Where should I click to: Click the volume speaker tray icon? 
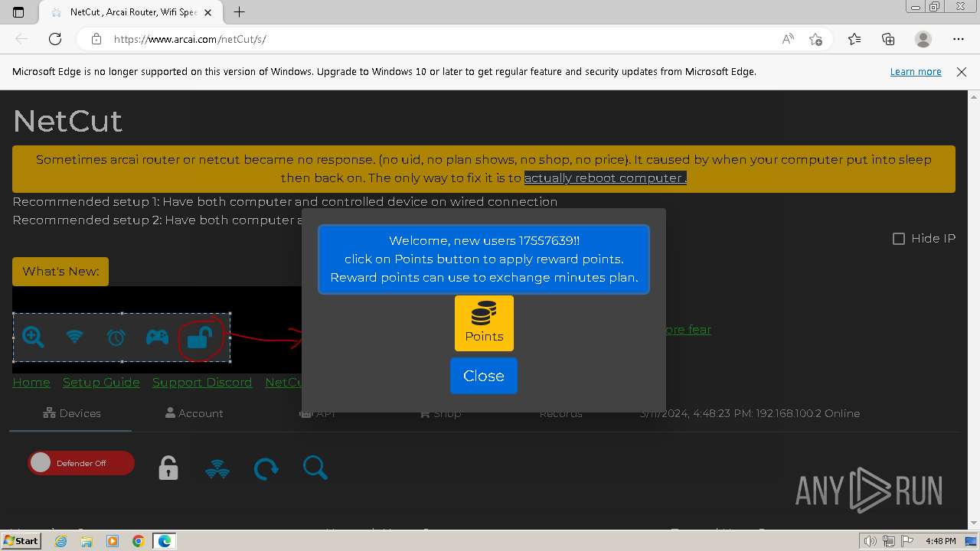pos(871,541)
